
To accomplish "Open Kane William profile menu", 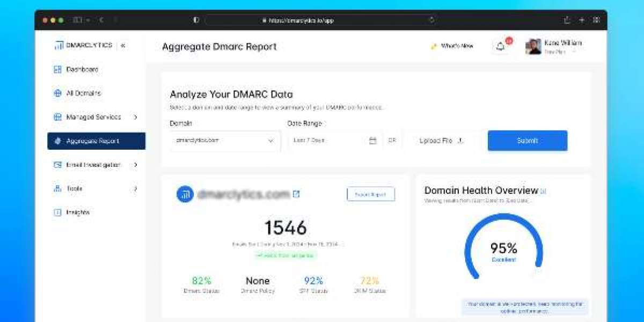I will coord(554,47).
